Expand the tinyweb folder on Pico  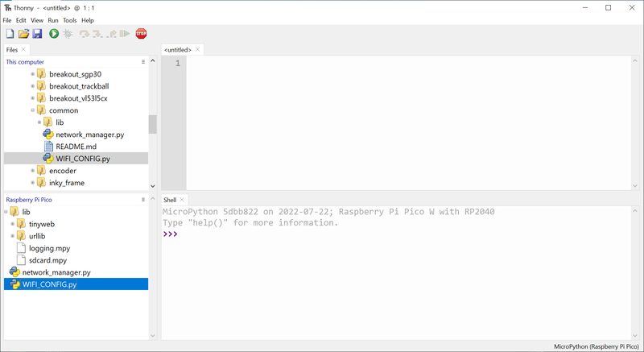(x=13, y=224)
